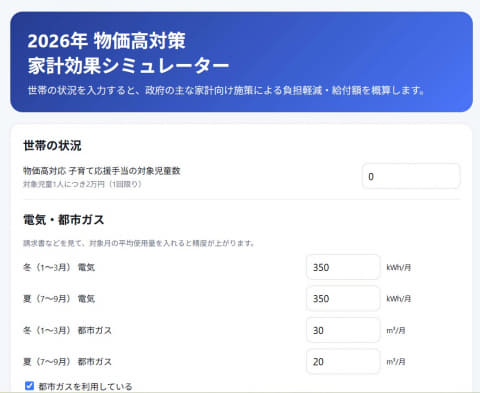Focus the 夏（7〜9月）電気 usage input
Screen dimensions: 480x393
tap(343, 299)
